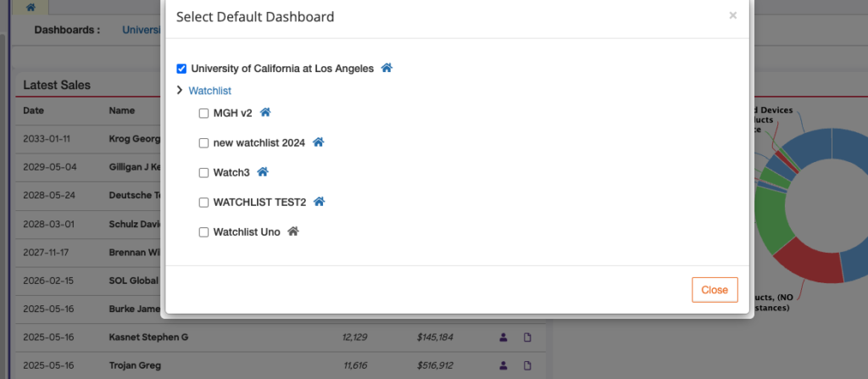Screen dimensions: 868x379
Task: Select Kasnet Stephen G name in sales table
Action: tap(148, 337)
